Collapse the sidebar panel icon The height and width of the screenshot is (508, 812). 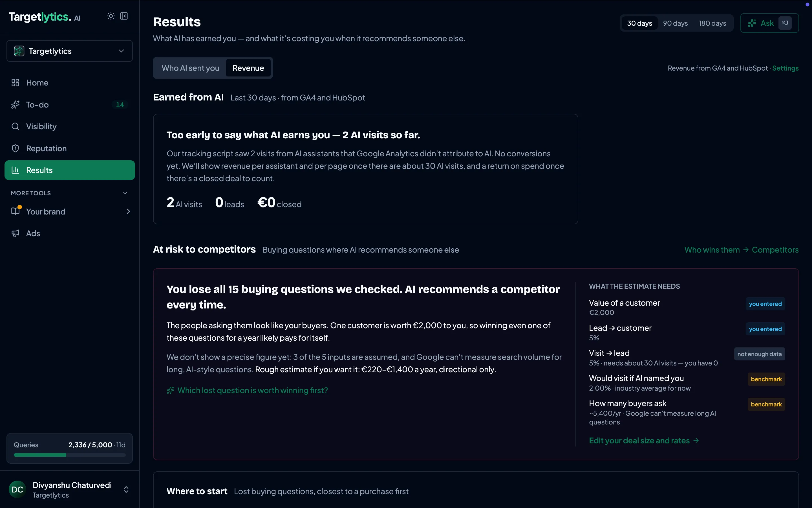[x=124, y=16]
